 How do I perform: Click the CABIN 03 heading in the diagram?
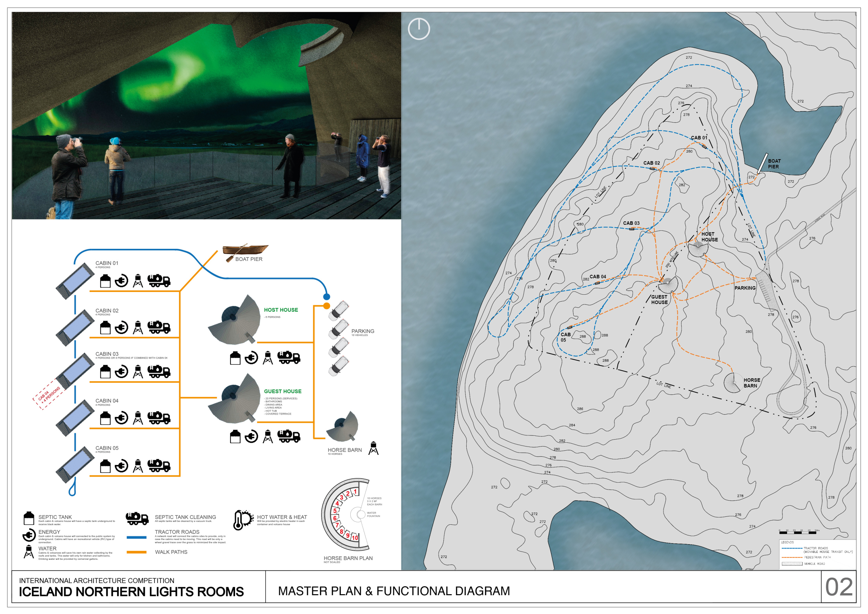pyautogui.click(x=107, y=354)
